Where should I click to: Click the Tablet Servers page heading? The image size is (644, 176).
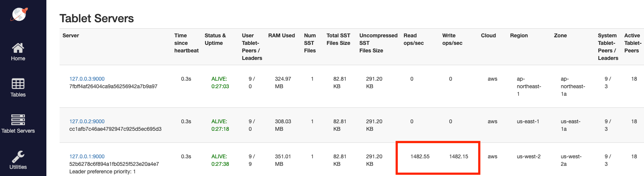(97, 18)
